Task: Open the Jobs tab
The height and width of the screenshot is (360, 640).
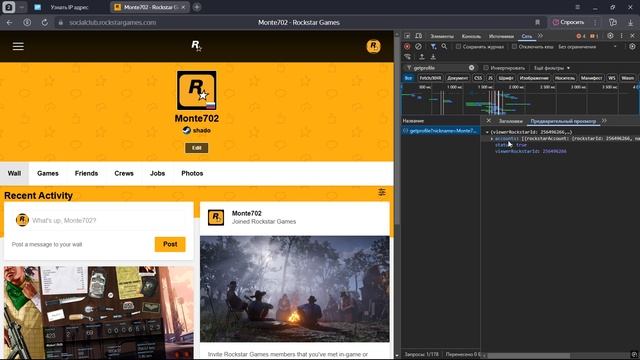Action: point(157,173)
